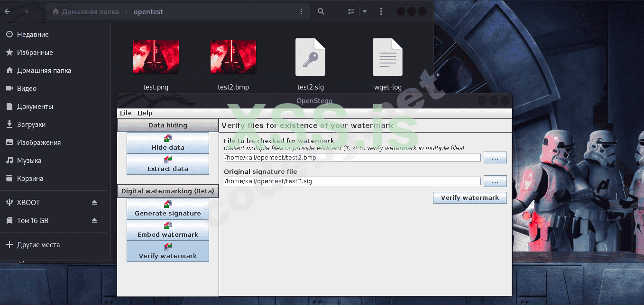Open Недавние in the sidebar

(x=55, y=35)
